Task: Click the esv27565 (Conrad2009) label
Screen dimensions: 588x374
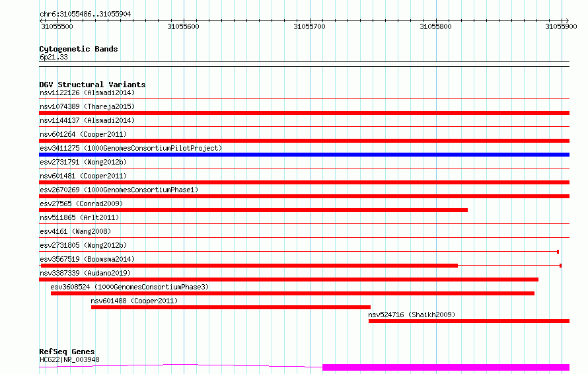Action: click(x=81, y=204)
